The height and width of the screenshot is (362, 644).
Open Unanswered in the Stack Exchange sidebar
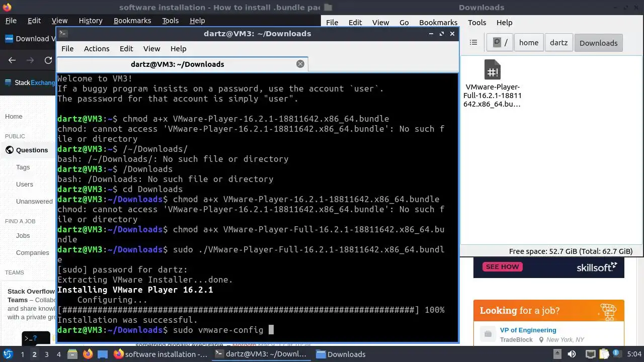(34, 201)
